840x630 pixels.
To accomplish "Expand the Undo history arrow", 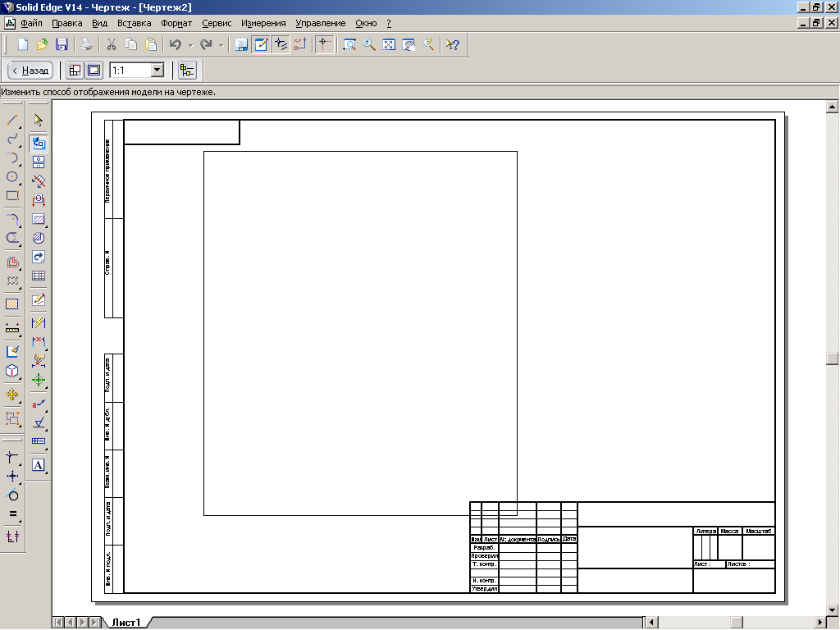I will click(190, 45).
